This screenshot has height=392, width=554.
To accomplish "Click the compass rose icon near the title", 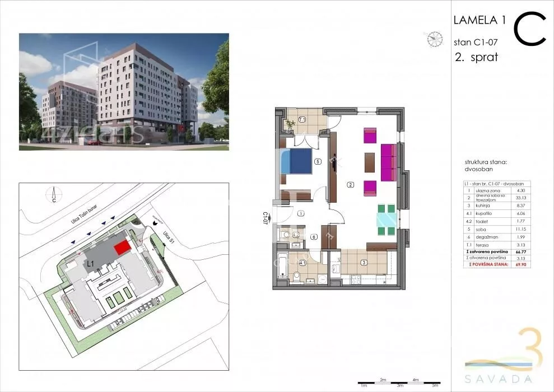I will pos(433,39).
